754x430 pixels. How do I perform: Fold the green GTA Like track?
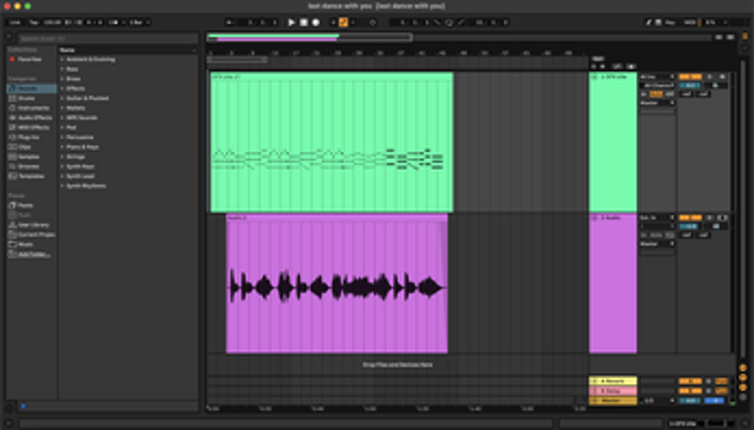click(x=595, y=77)
